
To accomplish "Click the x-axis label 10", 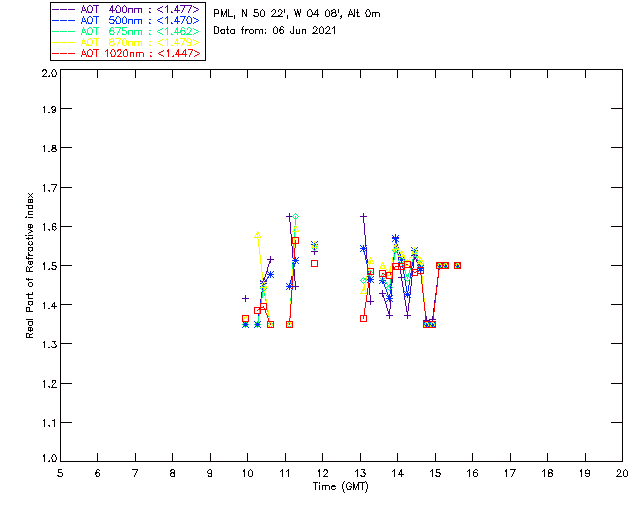I will tap(247, 473).
